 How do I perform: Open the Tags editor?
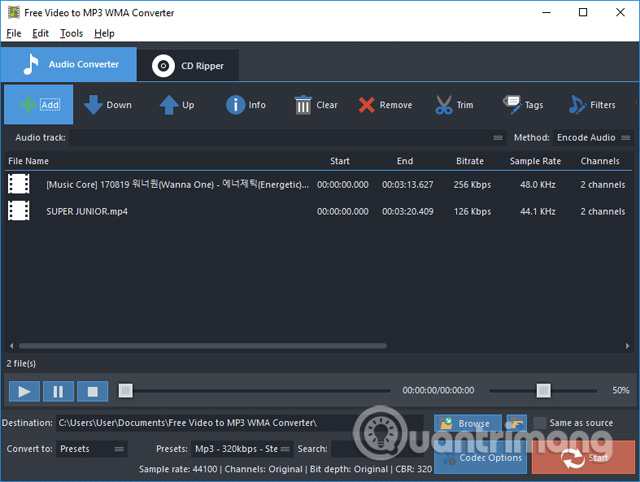pyautogui.click(x=523, y=105)
